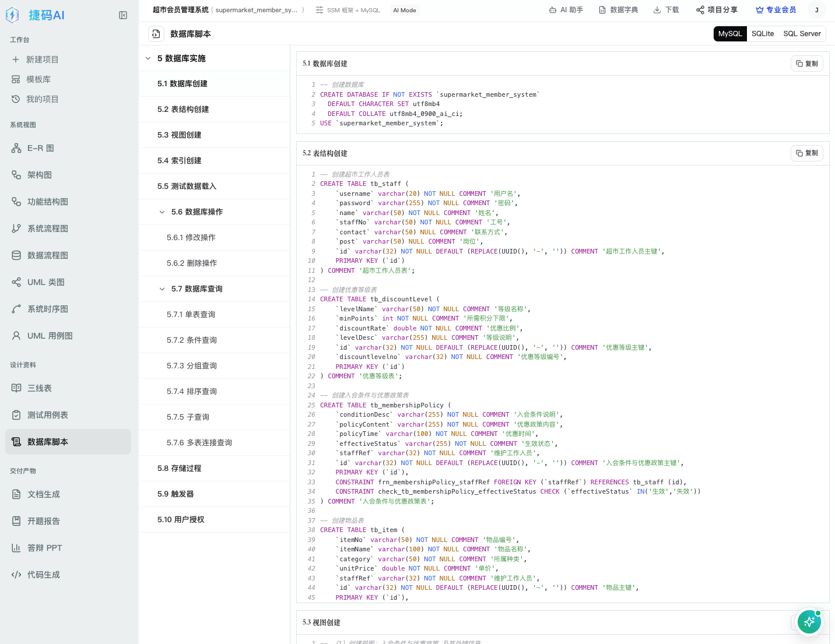The width and height of the screenshot is (835, 644).
Task: Open the E-R 图 view
Action: pyautogui.click(x=68, y=148)
